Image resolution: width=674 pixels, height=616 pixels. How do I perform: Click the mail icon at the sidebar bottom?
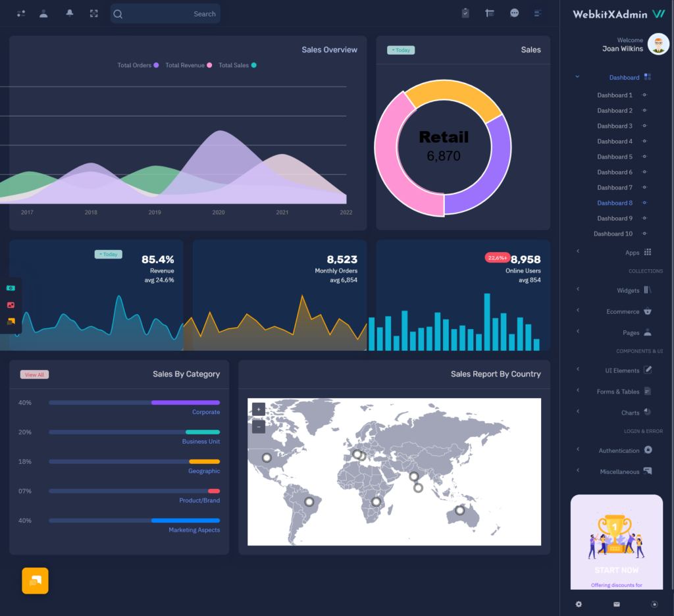point(616,603)
